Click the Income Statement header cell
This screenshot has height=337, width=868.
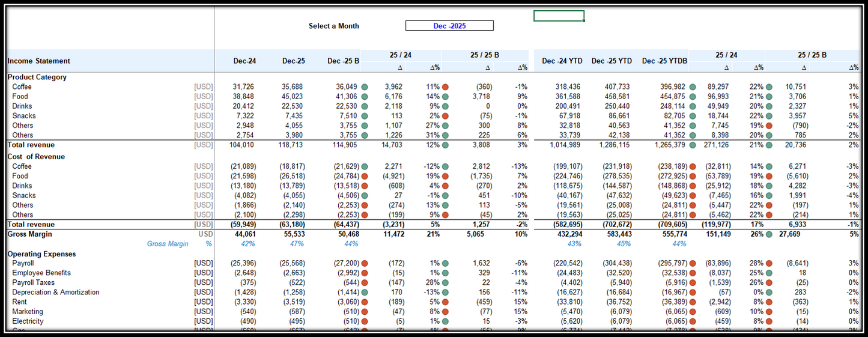[39, 61]
